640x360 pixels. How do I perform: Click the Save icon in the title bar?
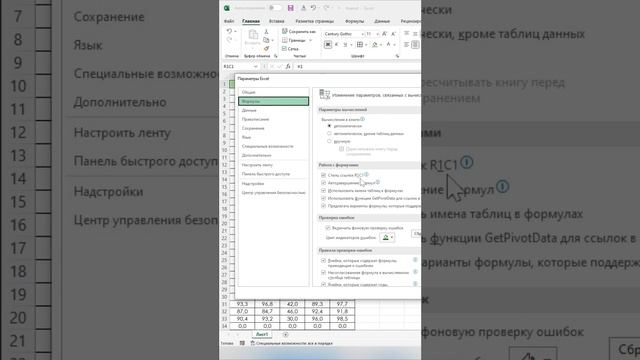pyautogui.click(x=291, y=8)
